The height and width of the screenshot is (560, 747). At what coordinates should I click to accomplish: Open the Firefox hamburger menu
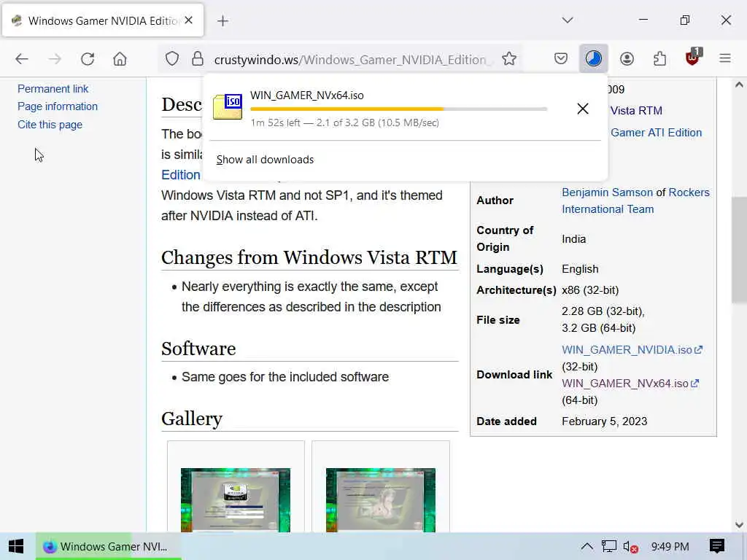[x=725, y=59]
